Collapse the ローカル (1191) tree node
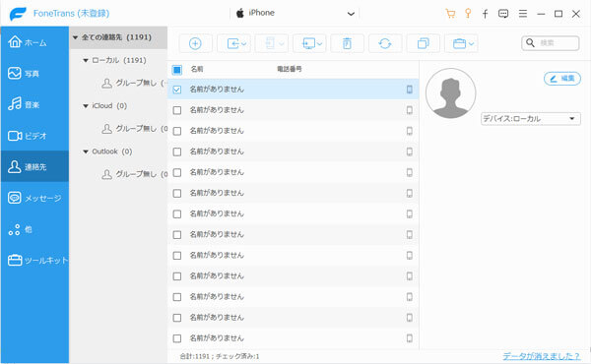Image resolution: width=591 pixels, height=364 pixels. [x=86, y=60]
